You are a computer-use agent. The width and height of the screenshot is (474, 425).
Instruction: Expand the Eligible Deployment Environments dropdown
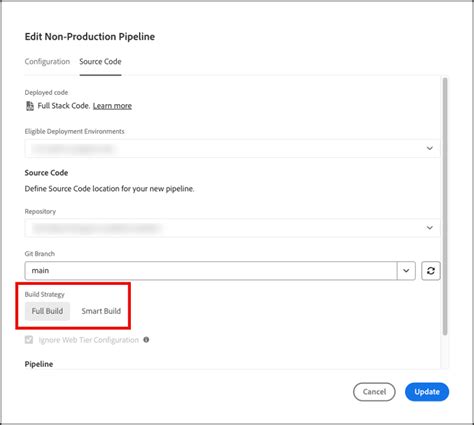232,148
